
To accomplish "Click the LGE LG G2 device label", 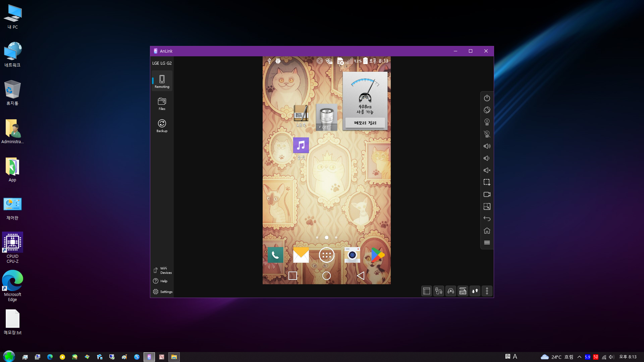I will click(162, 63).
